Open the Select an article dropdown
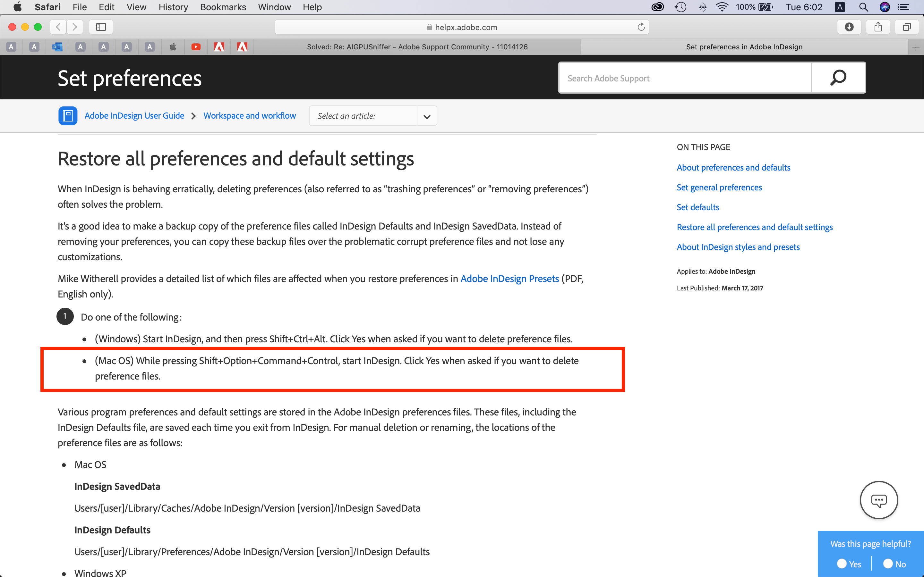The width and height of the screenshot is (924, 577). tap(426, 116)
